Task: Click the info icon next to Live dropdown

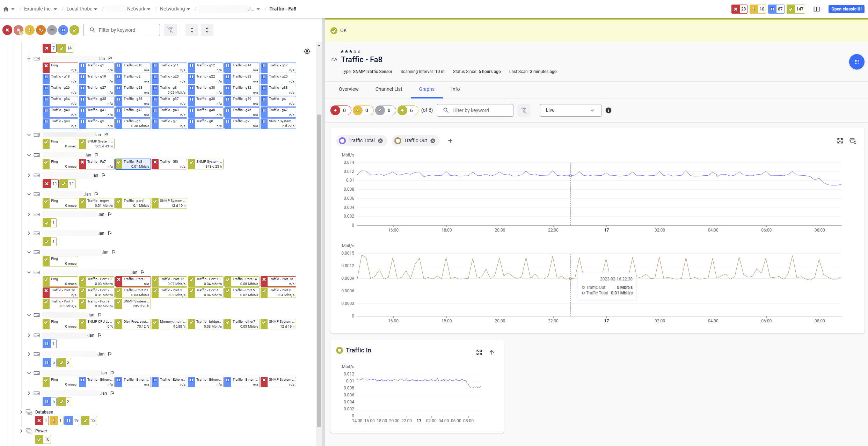Action: pos(608,110)
